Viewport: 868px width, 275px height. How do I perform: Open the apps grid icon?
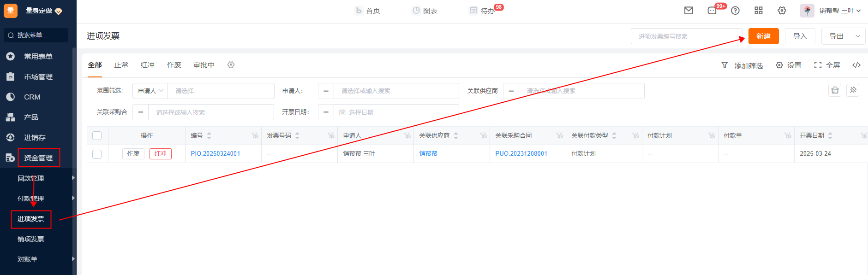coord(759,11)
